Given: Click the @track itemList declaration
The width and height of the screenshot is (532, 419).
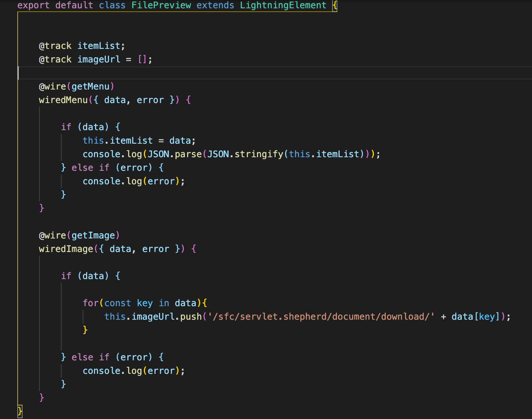Looking at the screenshot, I should click(x=81, y=46).
